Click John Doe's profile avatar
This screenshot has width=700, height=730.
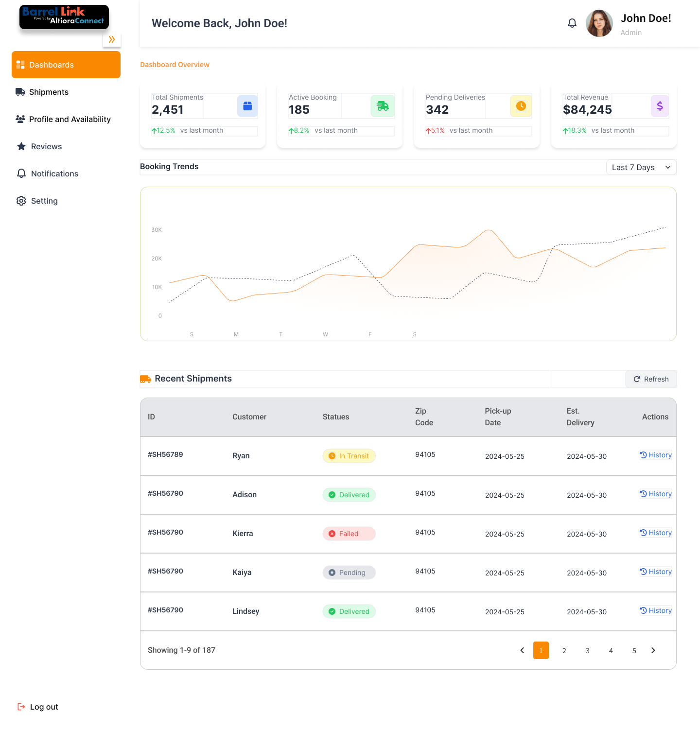[x=599, y=23]
